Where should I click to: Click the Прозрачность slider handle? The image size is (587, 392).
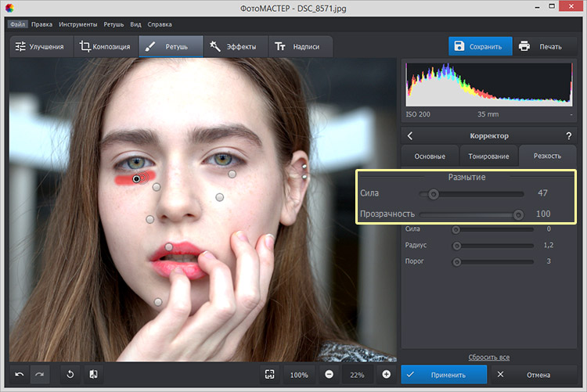click(x=517, y=214)
